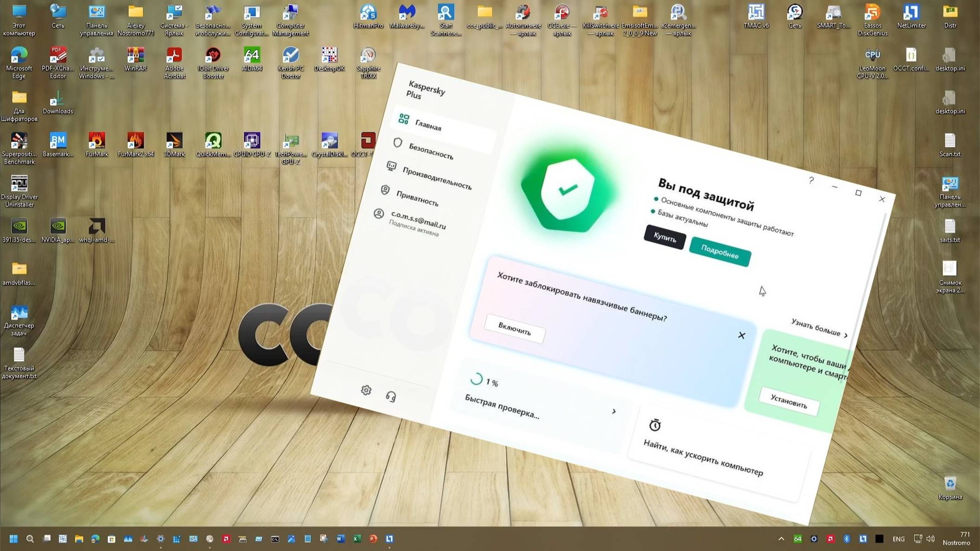The image size is (980, 551).
Task: Dismiss the banner blocking promo card
Action: pyautogui.click(x=741, y=335)
